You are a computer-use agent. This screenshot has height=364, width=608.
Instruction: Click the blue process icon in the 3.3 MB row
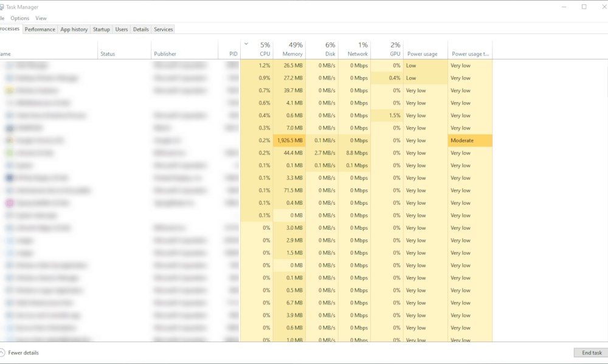(9, 178)
